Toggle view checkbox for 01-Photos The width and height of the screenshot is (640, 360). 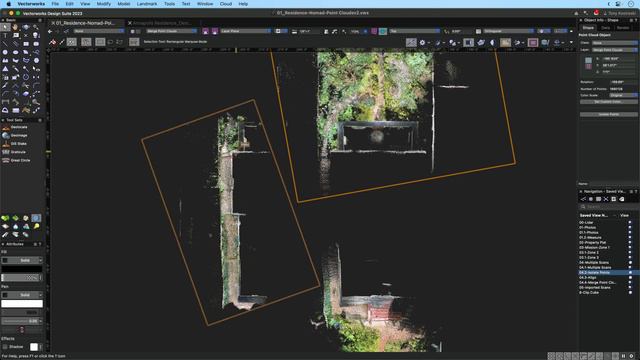[630, 227]
